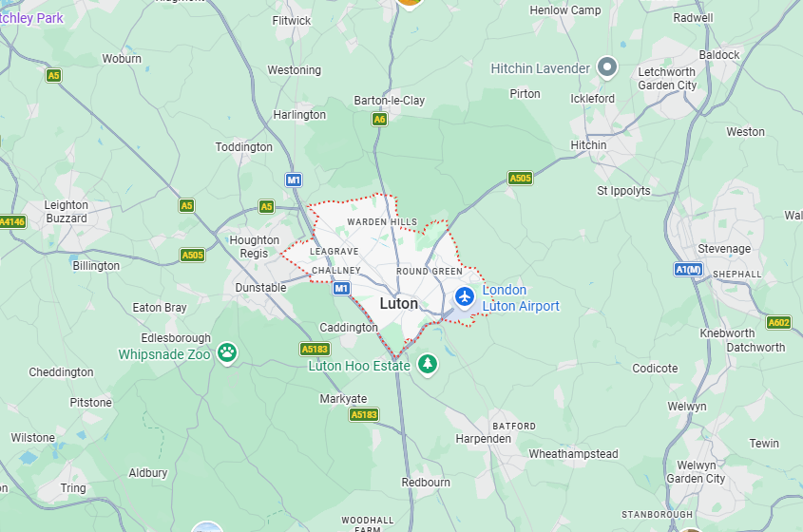Click the A505 shield southwest of Hitchin

pos(521,179)
